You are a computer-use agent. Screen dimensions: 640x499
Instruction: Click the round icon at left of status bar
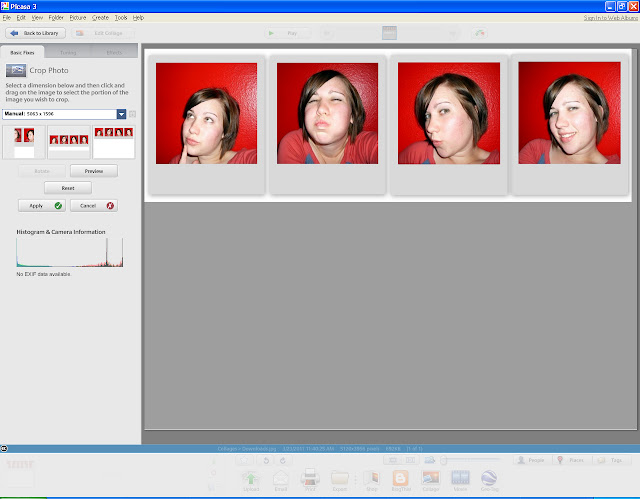pyautogui.click(x=4, y=448)
